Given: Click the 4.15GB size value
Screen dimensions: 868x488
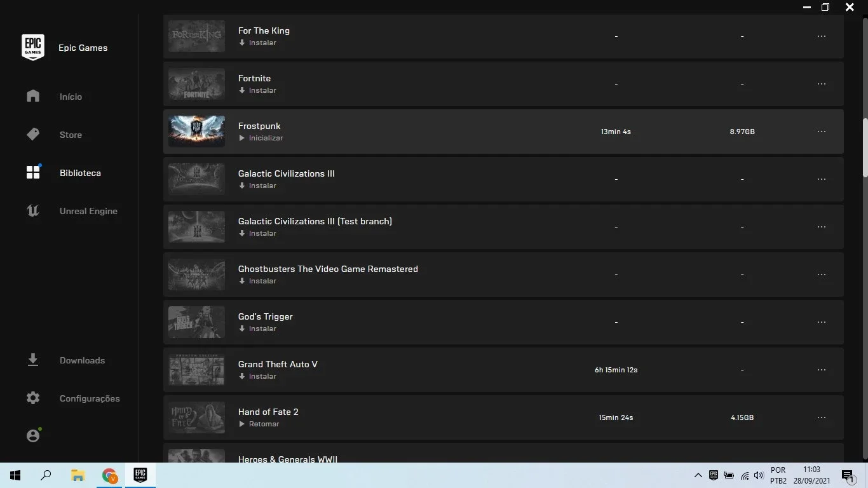Looking at the screenshot, I should coord(742,417).
